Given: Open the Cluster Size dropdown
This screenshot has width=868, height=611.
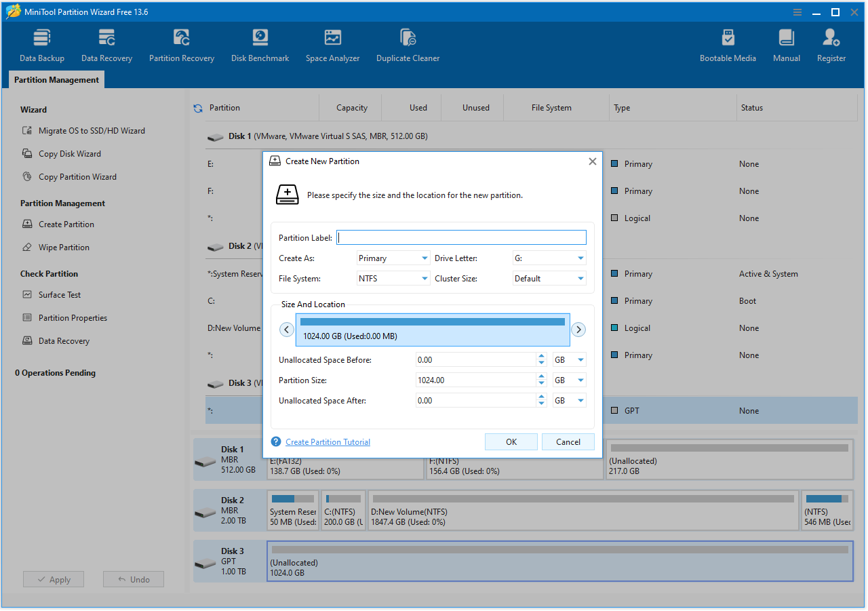Looking at the screenshot, I should click(549, 278).
